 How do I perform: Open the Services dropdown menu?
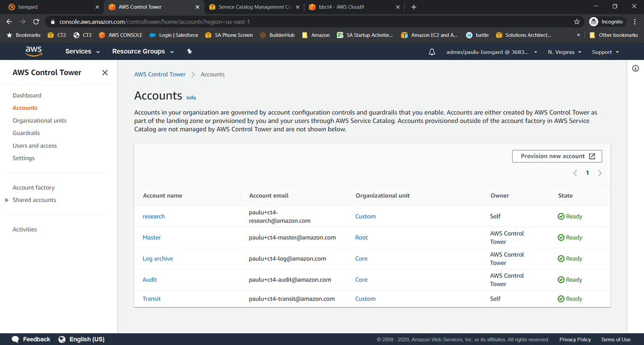[x=82, y=52]
